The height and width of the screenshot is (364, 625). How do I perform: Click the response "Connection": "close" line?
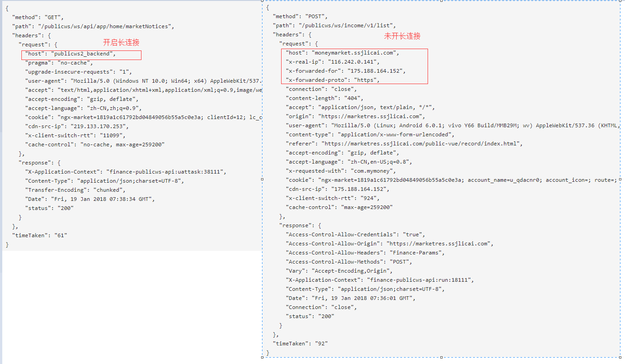click(321, 307)
